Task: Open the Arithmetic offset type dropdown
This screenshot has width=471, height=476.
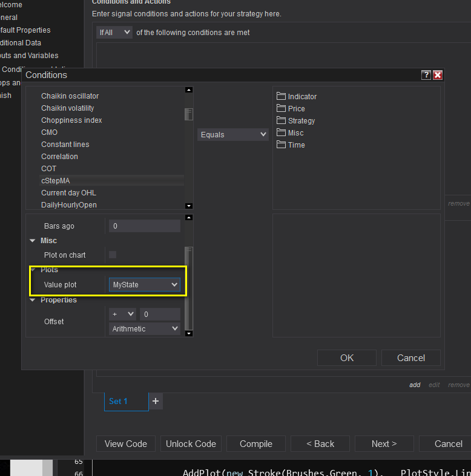Action: (145, 329)
